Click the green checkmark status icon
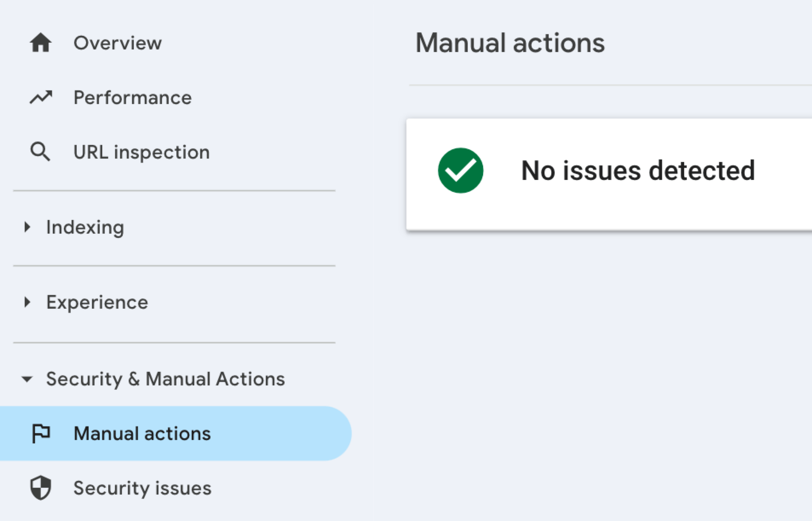The image size is (812, 521). (460, 170)
